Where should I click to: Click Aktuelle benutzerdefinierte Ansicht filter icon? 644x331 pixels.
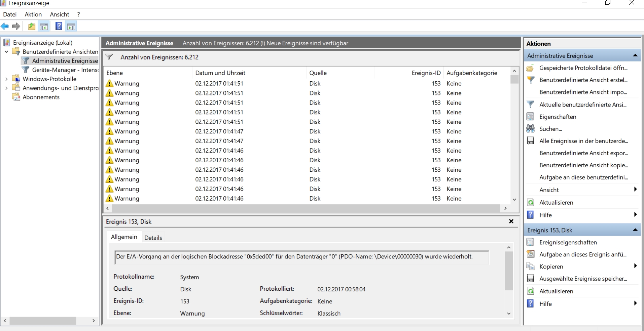pos(531,105)
